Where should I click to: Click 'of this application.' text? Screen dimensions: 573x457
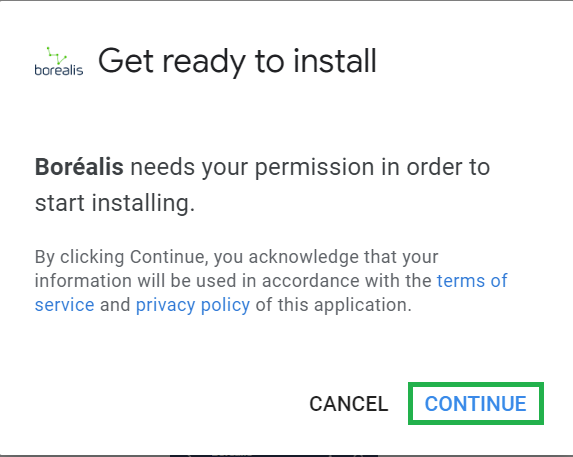(333, 305)
